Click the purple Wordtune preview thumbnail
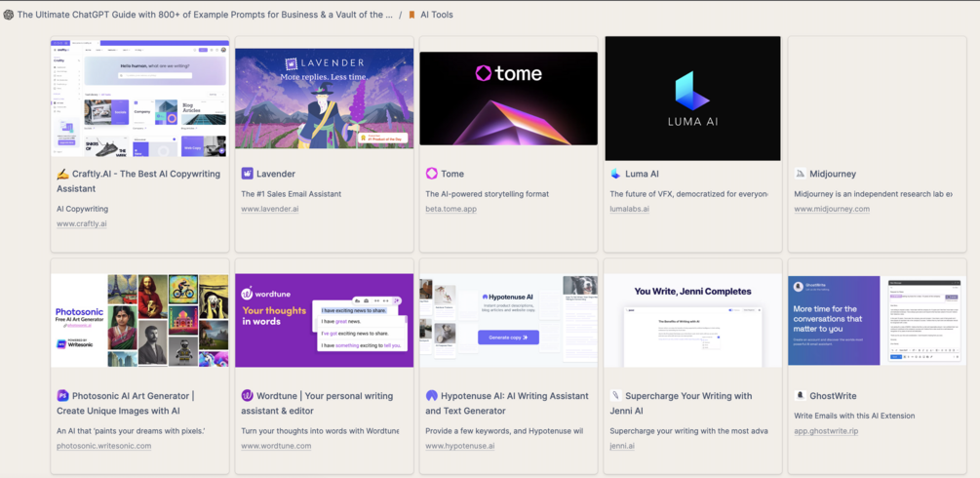 (x=325, y=320)
